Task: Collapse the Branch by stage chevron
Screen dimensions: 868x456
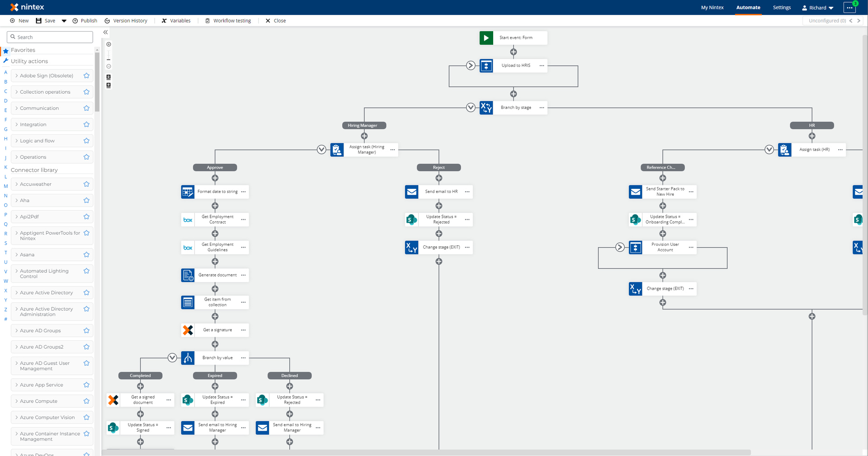Action: click(x=471, y=108)
